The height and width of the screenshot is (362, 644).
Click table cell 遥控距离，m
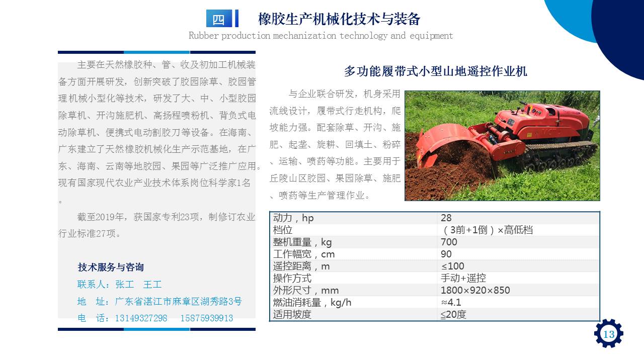click(x=354, y=266)
